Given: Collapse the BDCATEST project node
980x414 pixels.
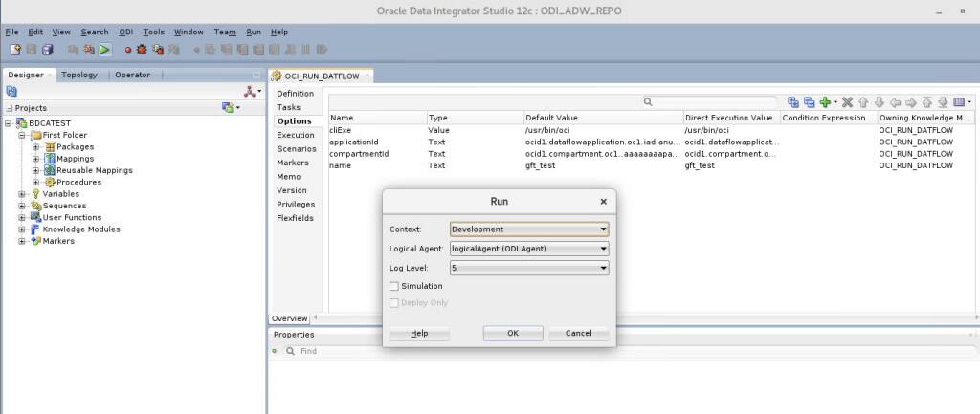Looking at the screenshot, I should (x=8, y=123).
